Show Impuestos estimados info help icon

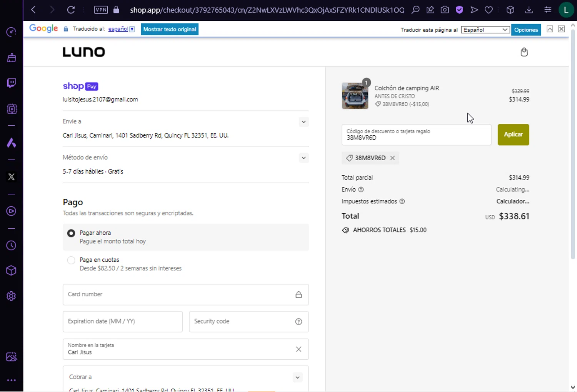[x=402, y=201]
